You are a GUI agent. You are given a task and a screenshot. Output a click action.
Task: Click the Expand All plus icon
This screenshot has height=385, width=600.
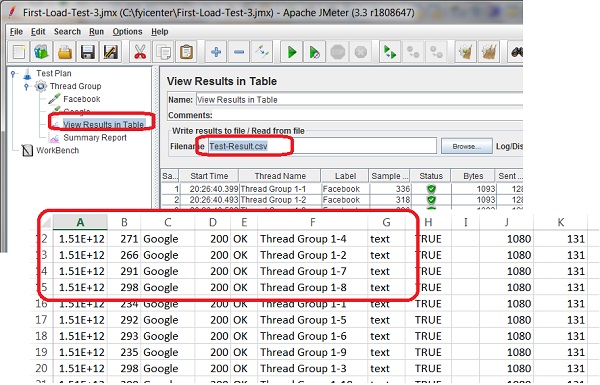tap(216, 52)
